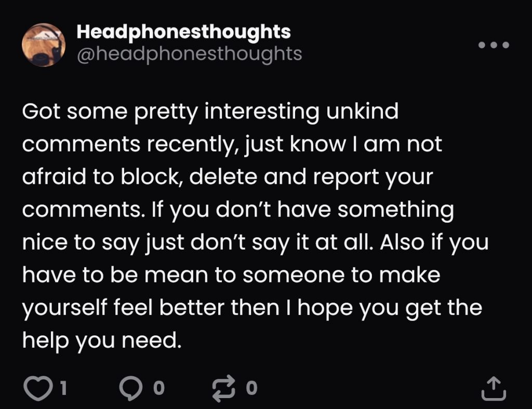Screen dimensions: 532x409
Task: Click the line starting "nice to say just don't"
Action: [255, 243]
